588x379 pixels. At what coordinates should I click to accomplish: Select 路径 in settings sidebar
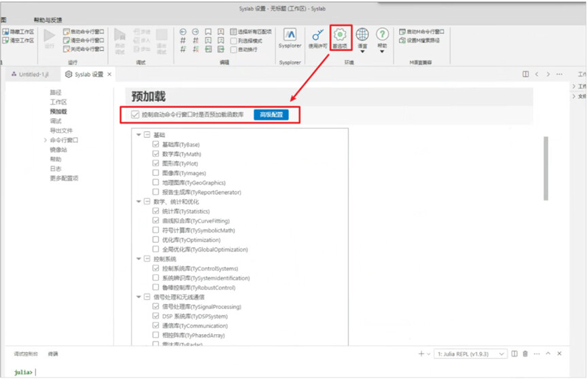pos(56,92)
